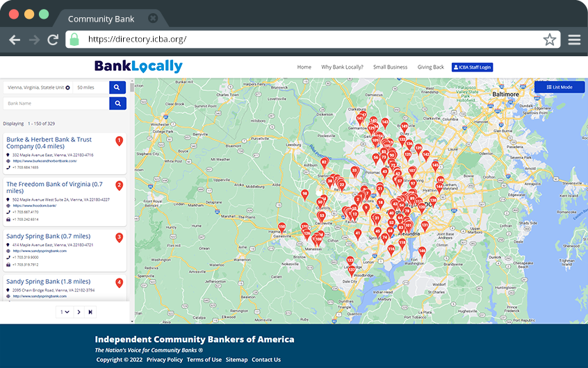Click map pin 41 on the map

pos(358,235)
